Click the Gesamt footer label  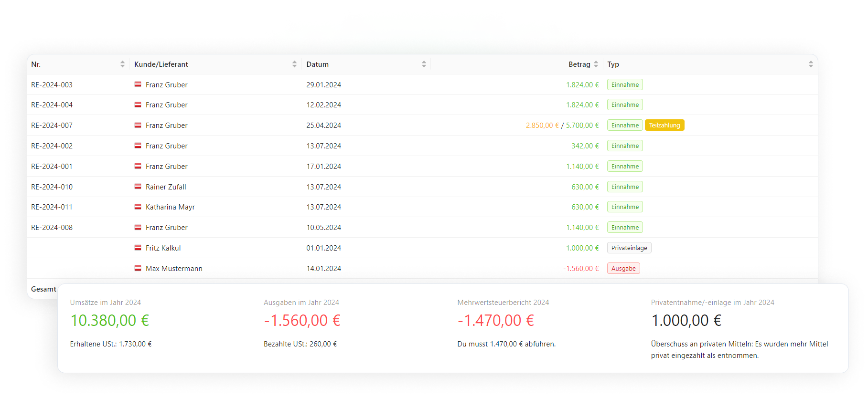[43, 289]
